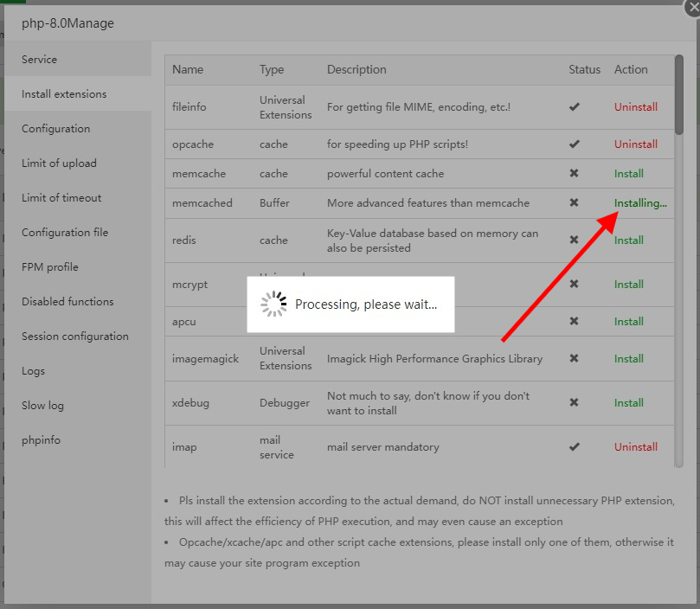Install the memcache extension
This screenshot has height=609, width=700.
pyautogui.click(x=629, y=174)
